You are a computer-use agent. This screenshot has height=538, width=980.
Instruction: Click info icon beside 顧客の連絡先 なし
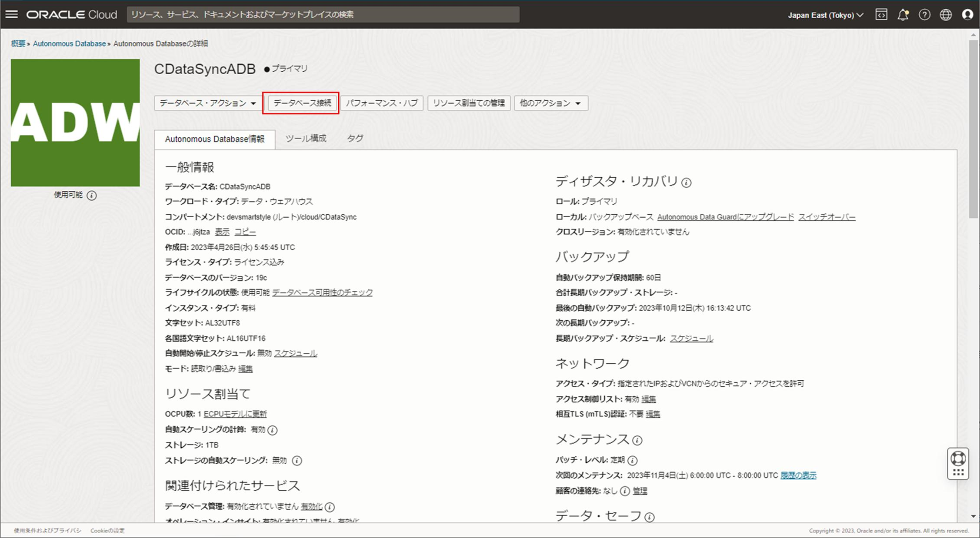tap(625, 491)
